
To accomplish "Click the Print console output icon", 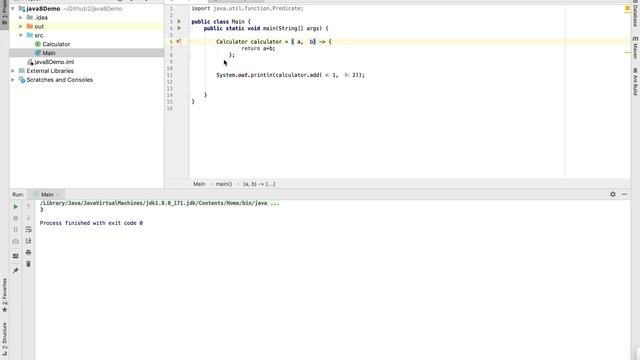I will [29, 252].
